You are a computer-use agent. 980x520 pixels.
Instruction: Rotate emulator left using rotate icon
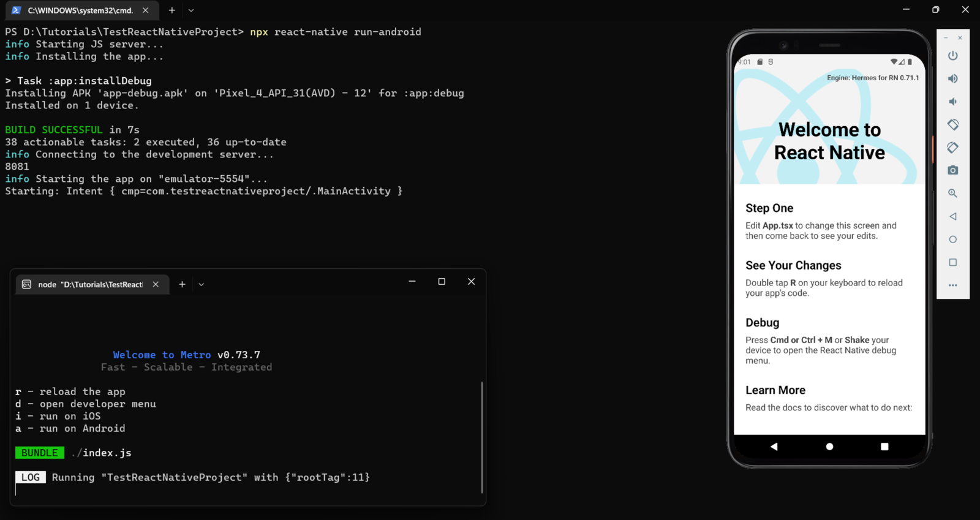(x=952, y=124)
